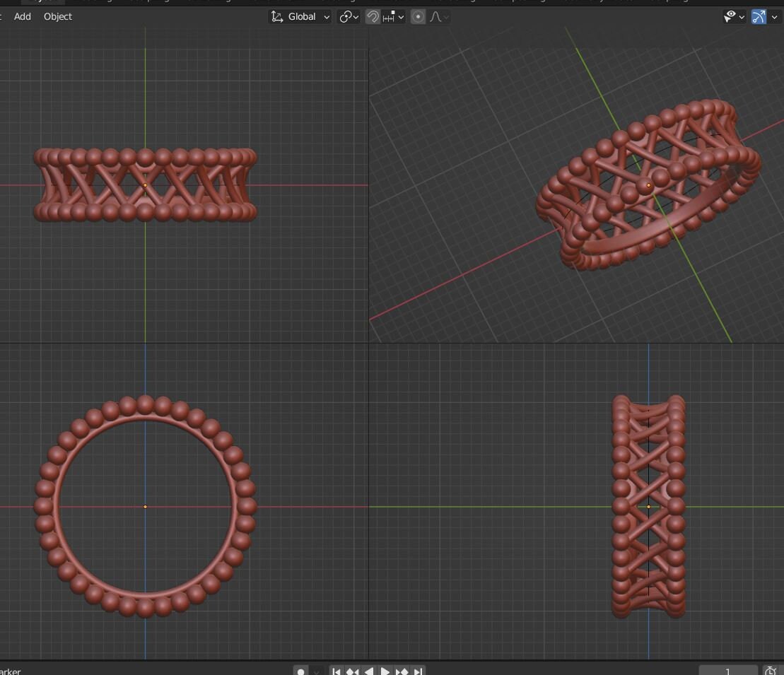Play the animation in reverse
This screenshot has width=784, height=675.
(369, 671)
